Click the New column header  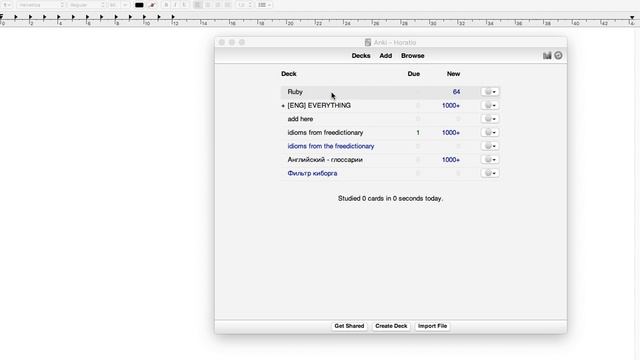(x=453, y=74)
